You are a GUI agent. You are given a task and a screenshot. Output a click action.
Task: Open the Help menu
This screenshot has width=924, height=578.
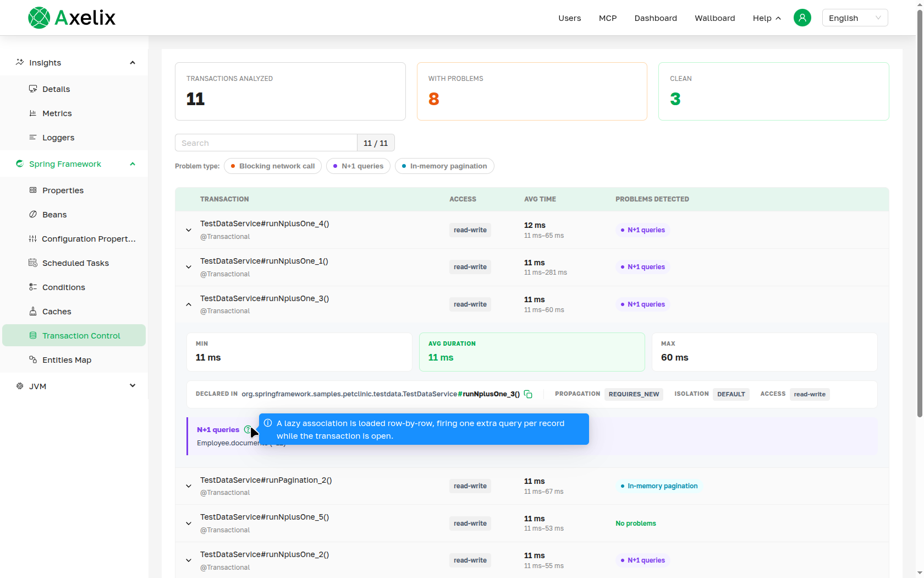coord(767,18)
